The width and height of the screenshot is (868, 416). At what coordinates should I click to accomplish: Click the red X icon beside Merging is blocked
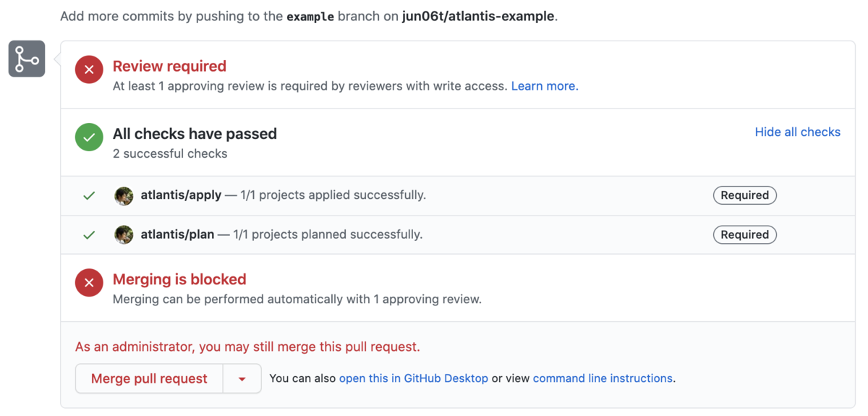point(89,283)
